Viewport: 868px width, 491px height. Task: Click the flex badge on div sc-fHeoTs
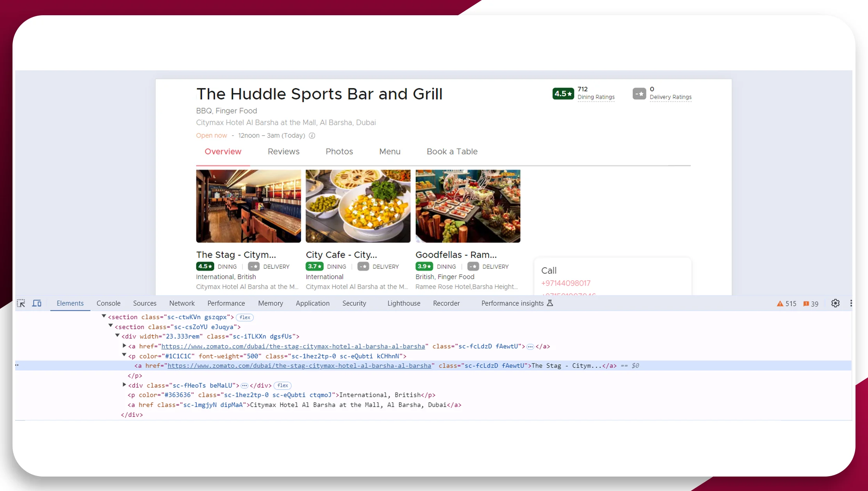tap(283, 386)
